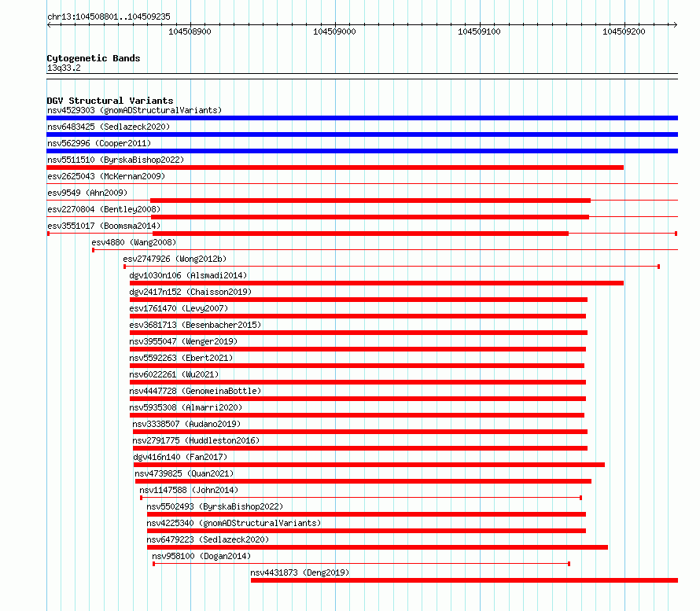Click red bar of nsv4431873 (Deng2019)
The height and width of the screenshot is (611, 700).
click(464, 580)
